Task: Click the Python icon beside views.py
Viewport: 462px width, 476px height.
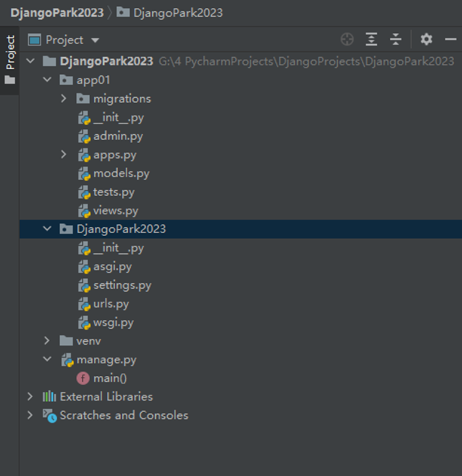Action: [84, 211]
